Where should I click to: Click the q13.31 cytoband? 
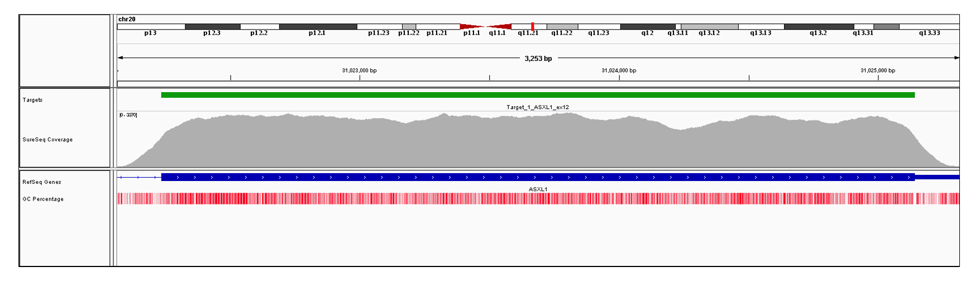tap(863, 27)
